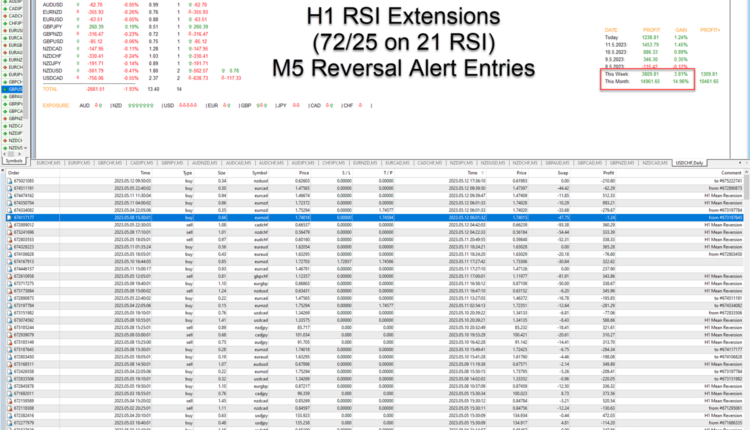Click the trade history vertical scrollbar
The image size is (750, 430).
pyautogui.click(x=746, y=300)
